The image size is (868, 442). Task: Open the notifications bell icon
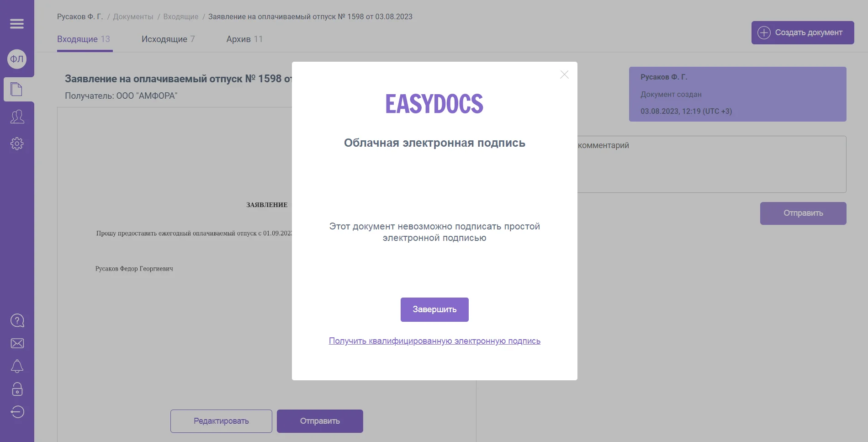[17, 366]
